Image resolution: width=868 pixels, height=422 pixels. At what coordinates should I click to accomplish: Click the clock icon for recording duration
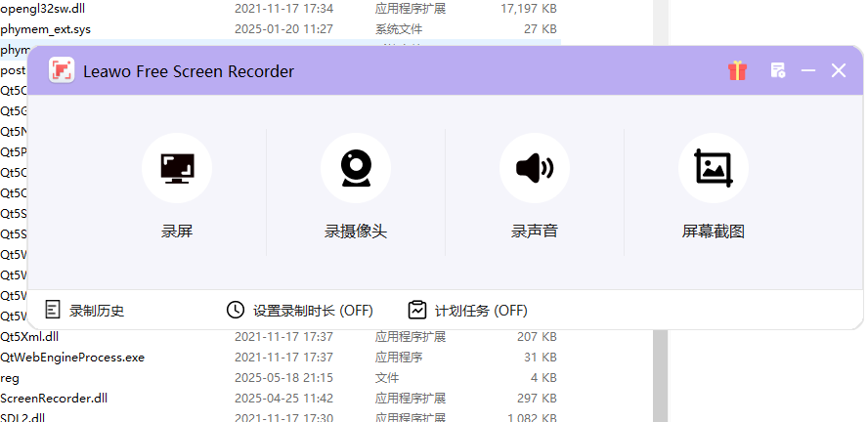(236, 310)
